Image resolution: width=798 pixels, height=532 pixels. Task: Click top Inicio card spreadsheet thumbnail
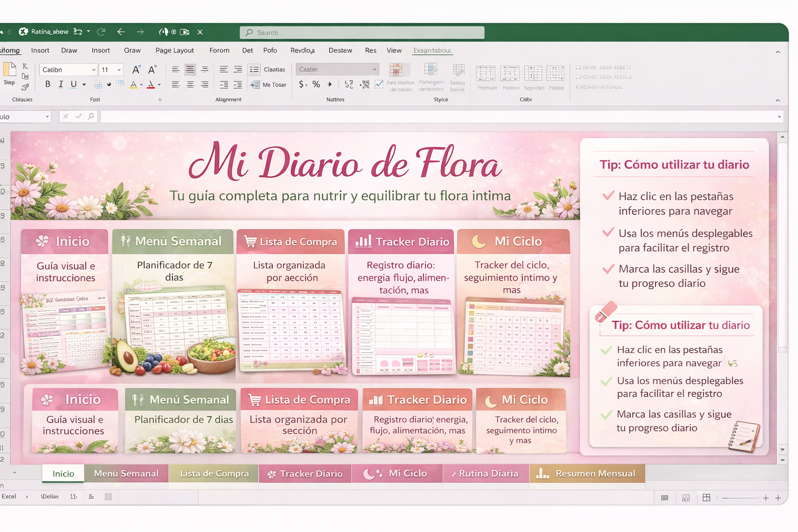65,332
